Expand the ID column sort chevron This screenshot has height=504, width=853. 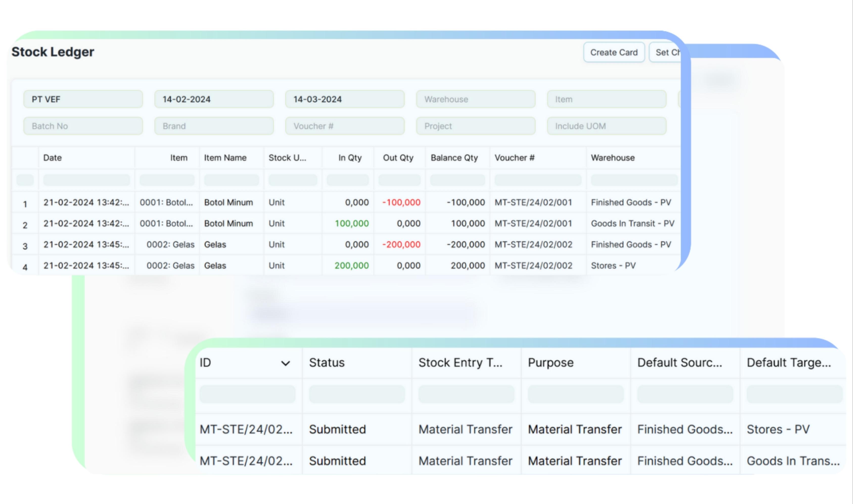click(x=285, y=363)
